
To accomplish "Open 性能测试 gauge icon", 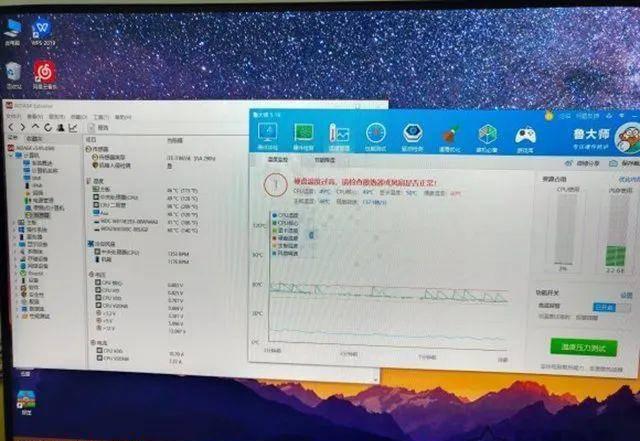I will click(x=376, y=138).
